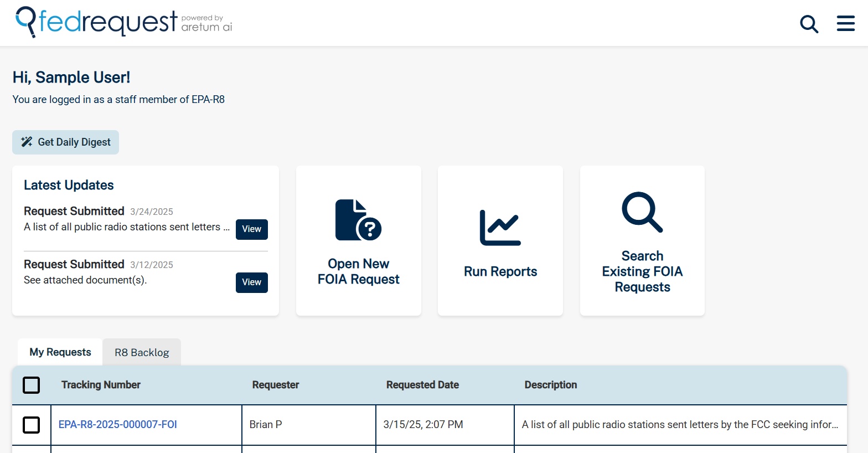Switch to the R8 Backlog tab
The height and width of the screenshot is (453, 868).
point(142,352)
